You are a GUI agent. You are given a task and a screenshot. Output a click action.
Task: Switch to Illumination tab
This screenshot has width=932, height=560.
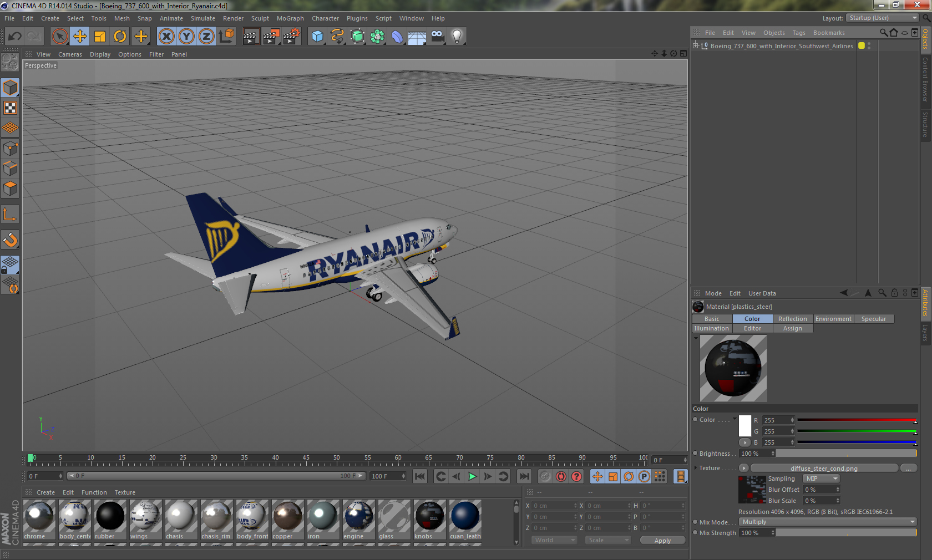[x=712, y=328]
